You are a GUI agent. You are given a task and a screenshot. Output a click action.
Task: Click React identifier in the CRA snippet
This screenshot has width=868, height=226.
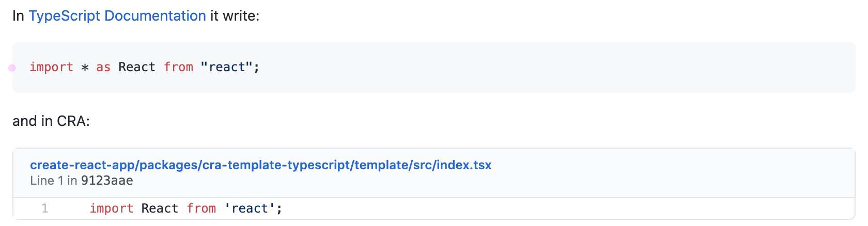(160, 208)
